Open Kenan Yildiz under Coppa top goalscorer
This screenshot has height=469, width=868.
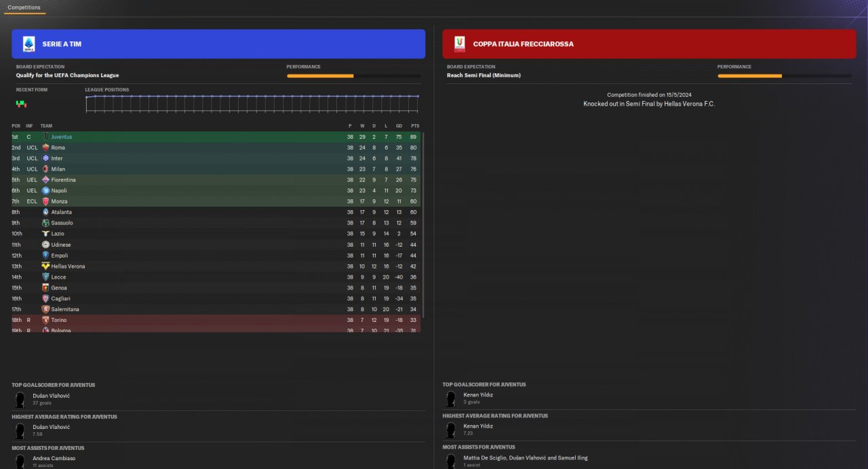pyautogui.click(x=478, y=395)
